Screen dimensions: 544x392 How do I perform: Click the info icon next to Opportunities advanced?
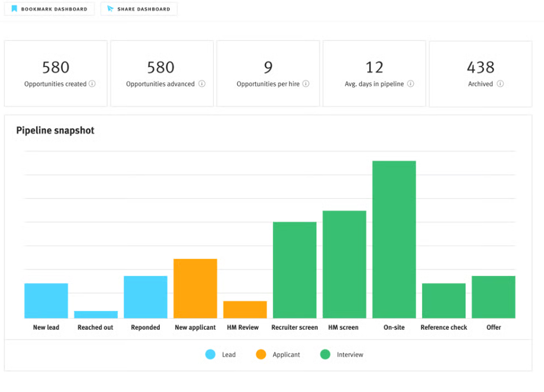coord(201,83)
